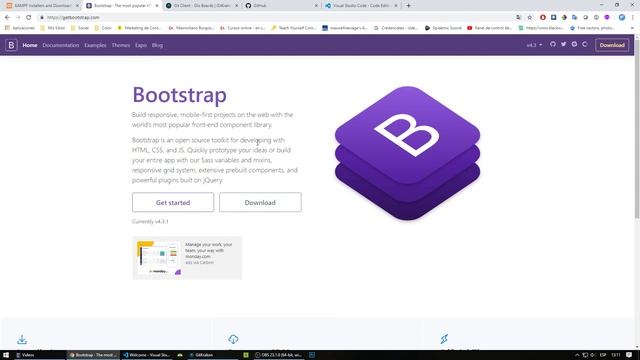Open the 'ads via Carbon' link
This screenshot has width=640, height=360.
pos(199,262)
